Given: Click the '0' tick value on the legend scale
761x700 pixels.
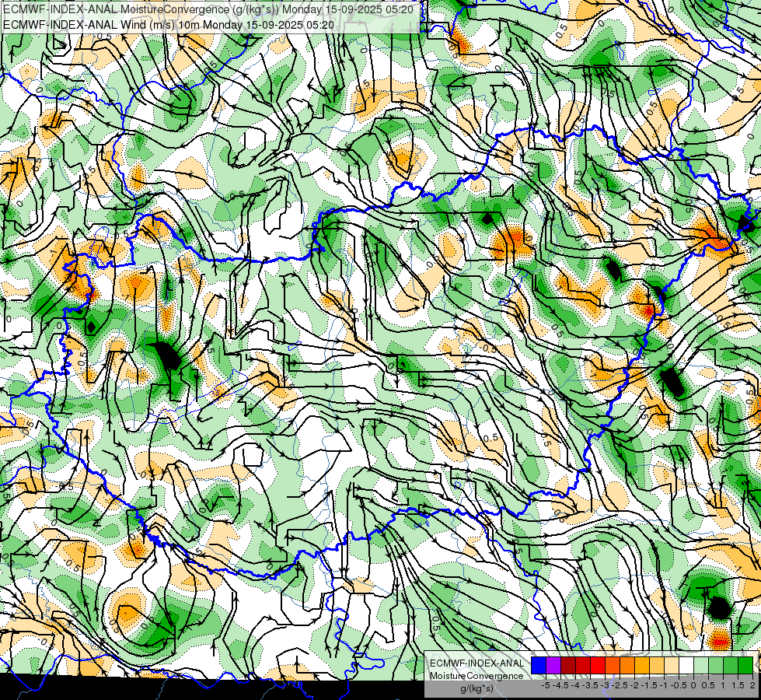Looking at the screenshot, I should [x=693, y=685].
